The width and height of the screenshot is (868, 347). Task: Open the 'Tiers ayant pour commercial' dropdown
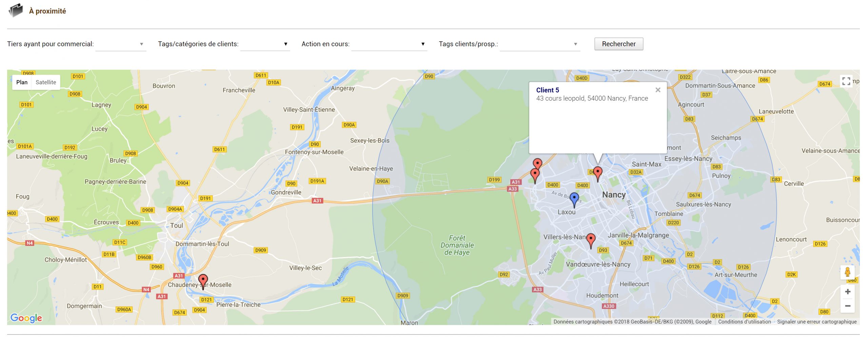point(121,44)
